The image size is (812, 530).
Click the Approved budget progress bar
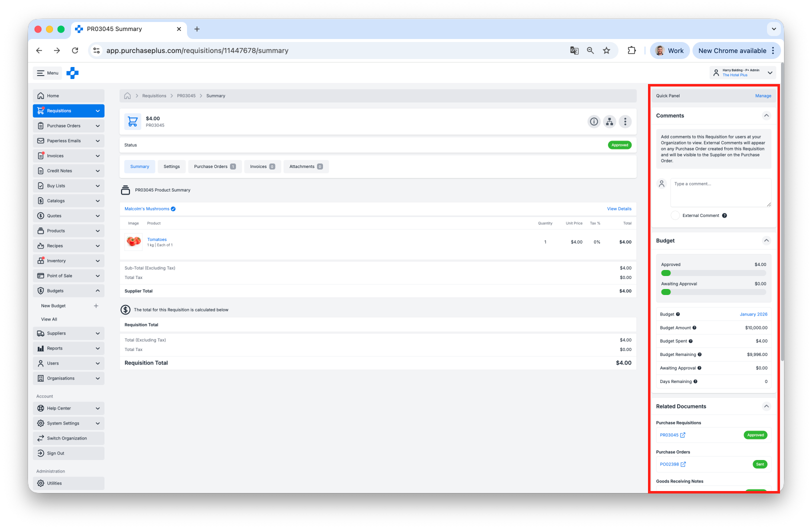click(x=713, y=273)
